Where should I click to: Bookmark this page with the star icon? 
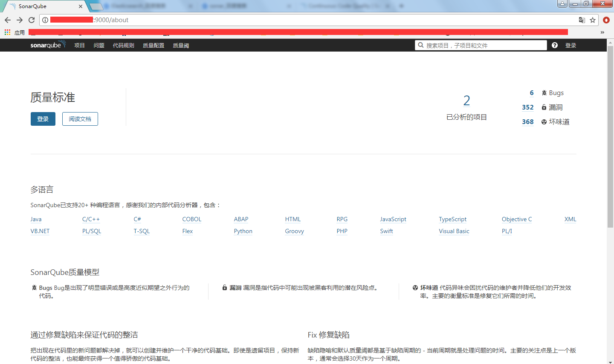tap(593, 20)
